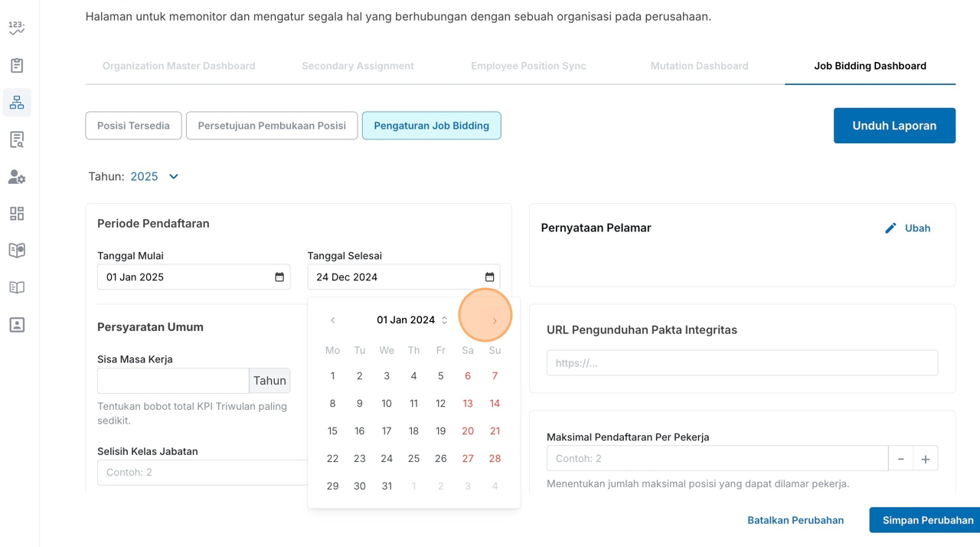Screen dimensions: 980x547
Task: Increase Maksimal Pendaftaran with plus button
Action: [x=925, y=459]
